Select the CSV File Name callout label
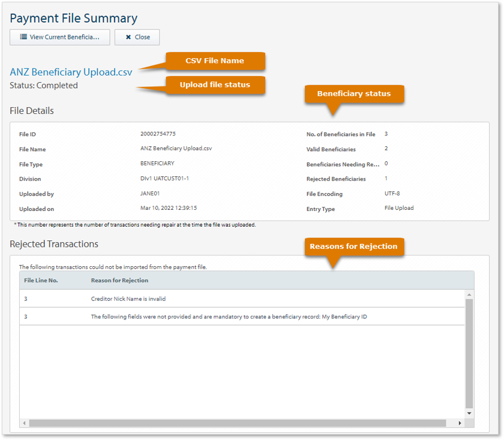The height and width of the screenshot is (440, 504). coord(215,61)
